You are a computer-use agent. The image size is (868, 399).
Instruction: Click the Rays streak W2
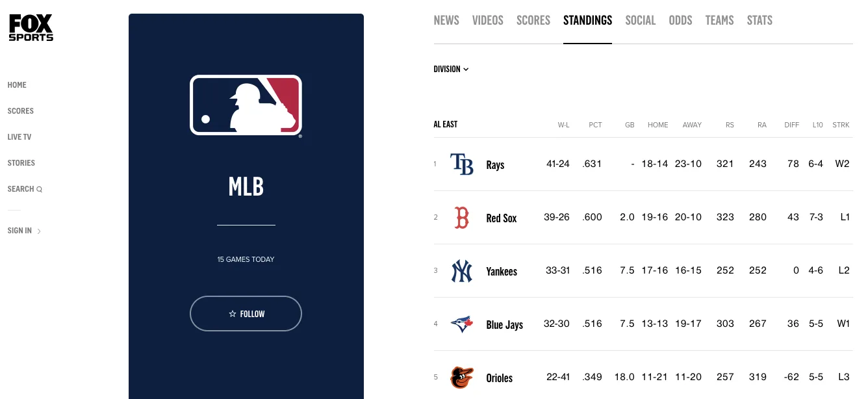pyautogui.click(x=843, y=164)
